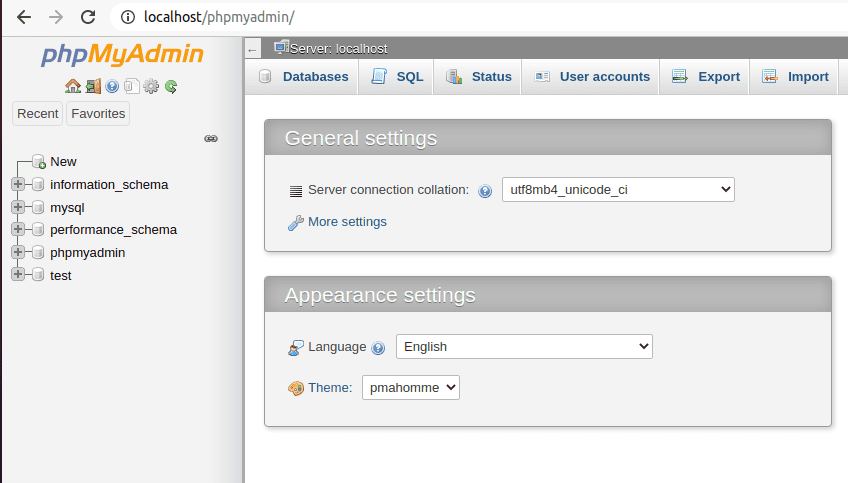Image resolution: width=848 pixels, height=483 pixels.
Task: Click the phpMyAdmin logo
Action: (x=122, y=55)
